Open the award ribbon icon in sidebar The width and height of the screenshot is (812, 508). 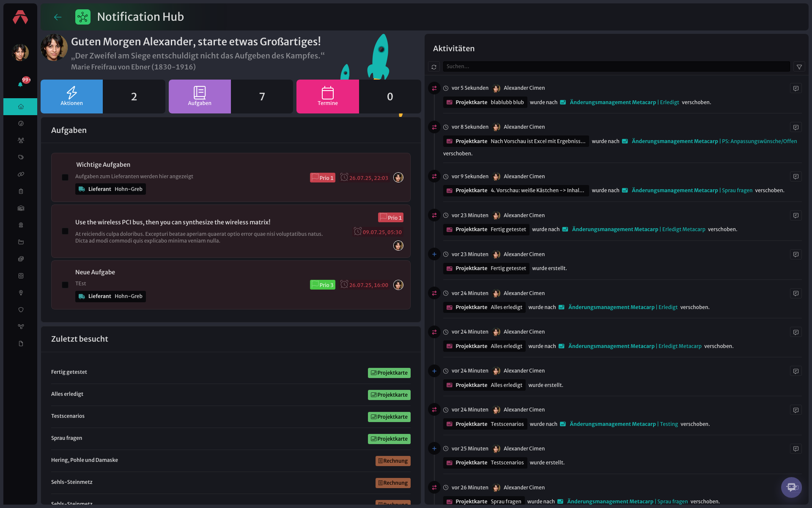pos(21,225)
